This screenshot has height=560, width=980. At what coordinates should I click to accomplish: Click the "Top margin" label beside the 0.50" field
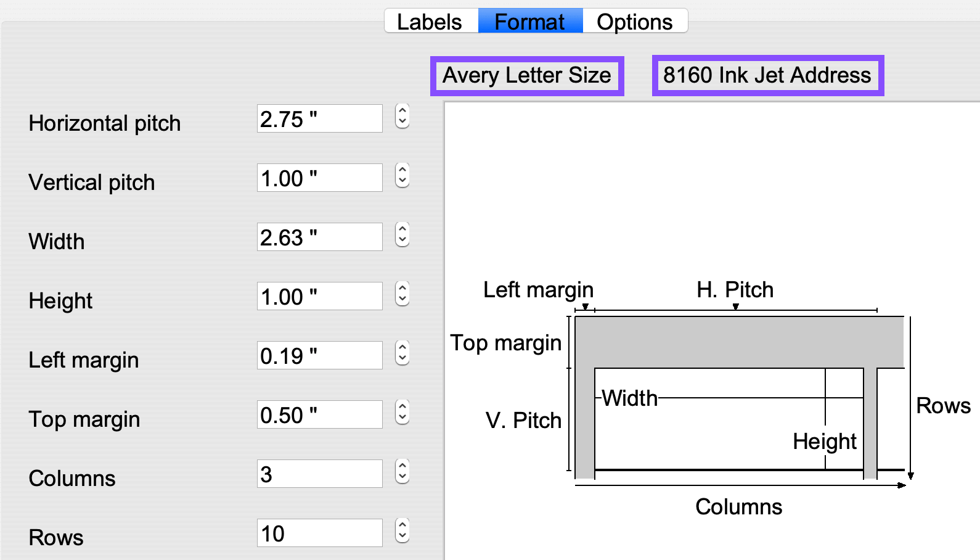click(x=84, y=419)
